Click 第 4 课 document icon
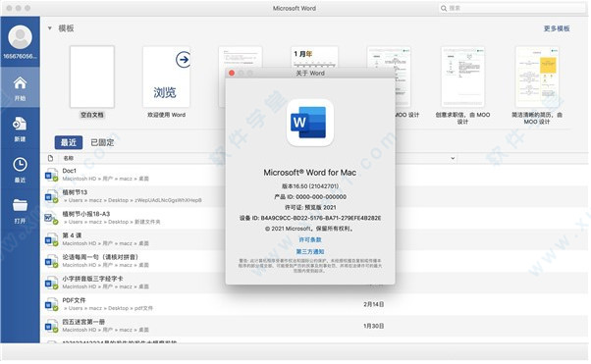 [x=51, y=239]
